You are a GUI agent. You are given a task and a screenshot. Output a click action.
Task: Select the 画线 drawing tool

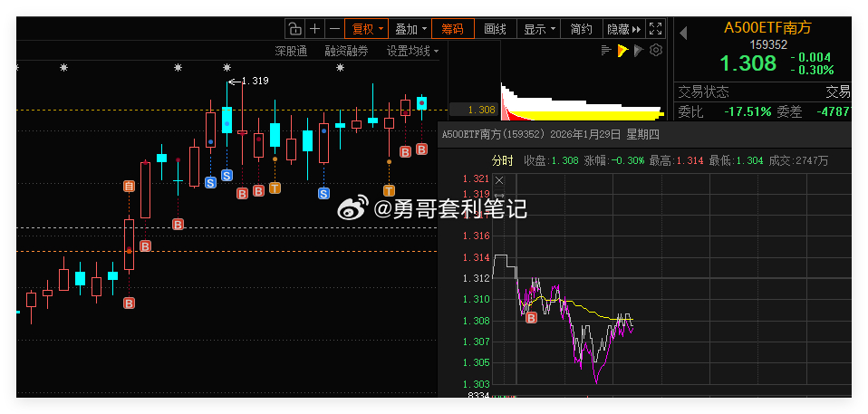coord(495,29)
